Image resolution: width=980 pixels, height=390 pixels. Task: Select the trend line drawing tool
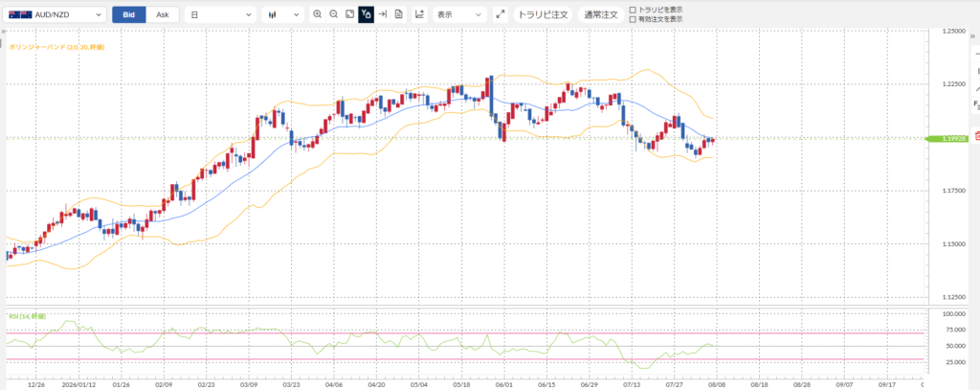(x=977, y=88)
